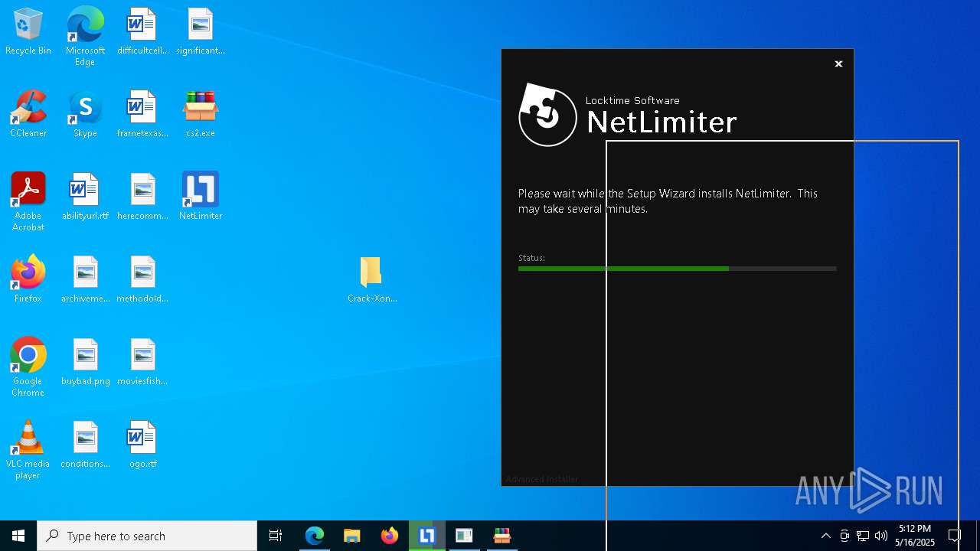Select the archiveme image file icon

(x=85, y=280)
